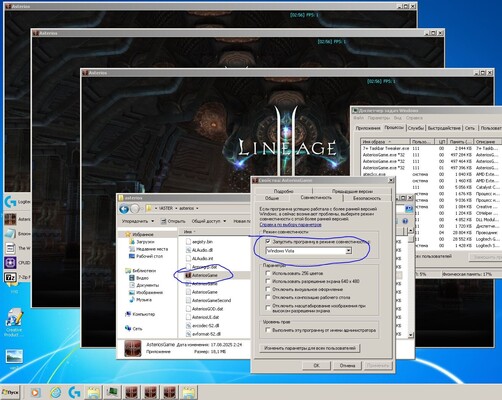Enable 640 x 480 screen resolution option
The width and height of the screenshot is (502, 400).
[268, 281]
